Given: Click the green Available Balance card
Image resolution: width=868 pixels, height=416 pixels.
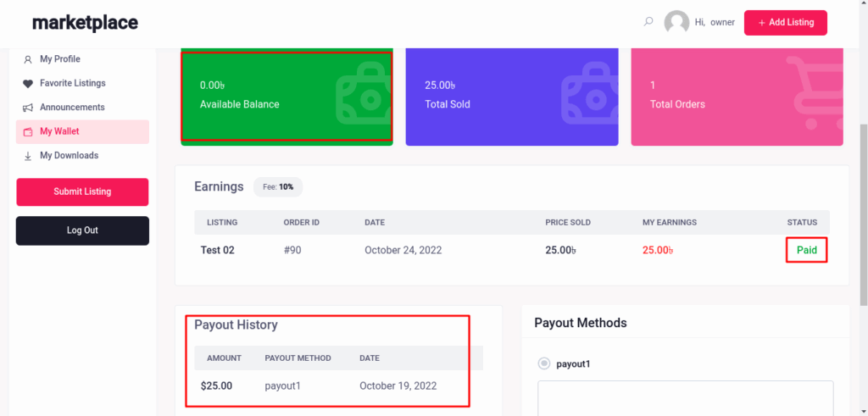Looking at the screenshot, I should point(287,96).
